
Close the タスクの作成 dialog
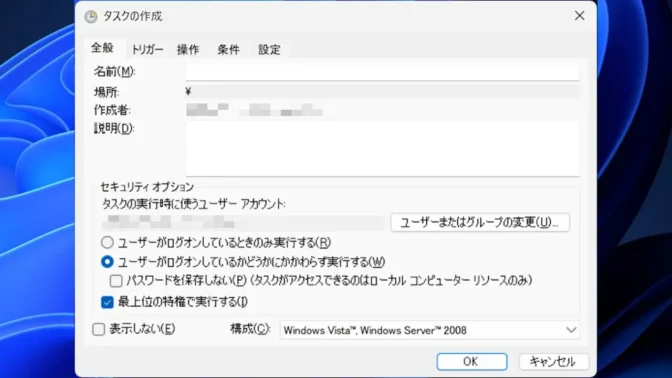(x=579, y=16)
